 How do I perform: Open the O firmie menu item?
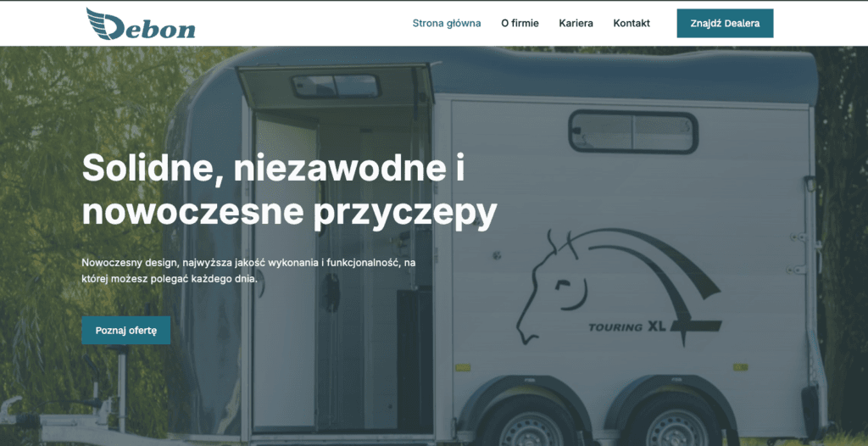(520, 23)
